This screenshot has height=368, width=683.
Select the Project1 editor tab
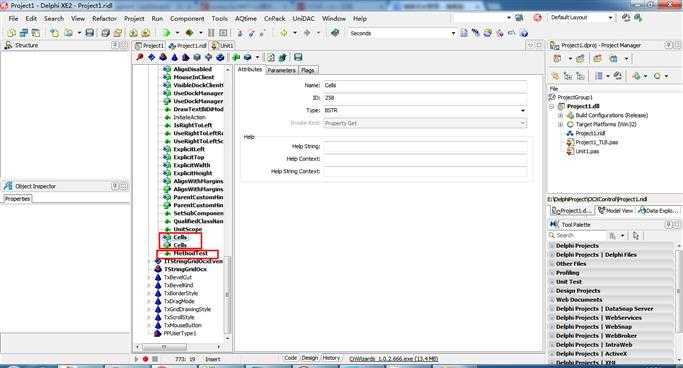point(149,45)
